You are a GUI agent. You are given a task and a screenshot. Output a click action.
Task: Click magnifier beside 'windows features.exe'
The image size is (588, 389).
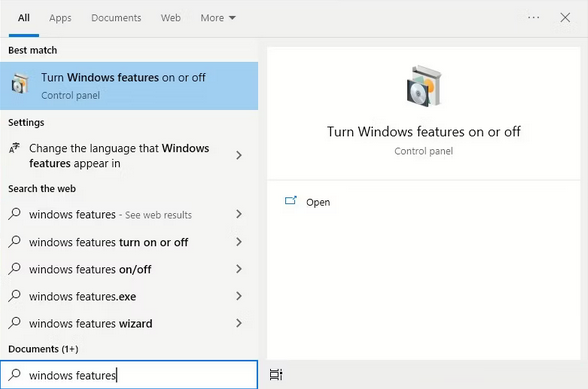point(15,296)
